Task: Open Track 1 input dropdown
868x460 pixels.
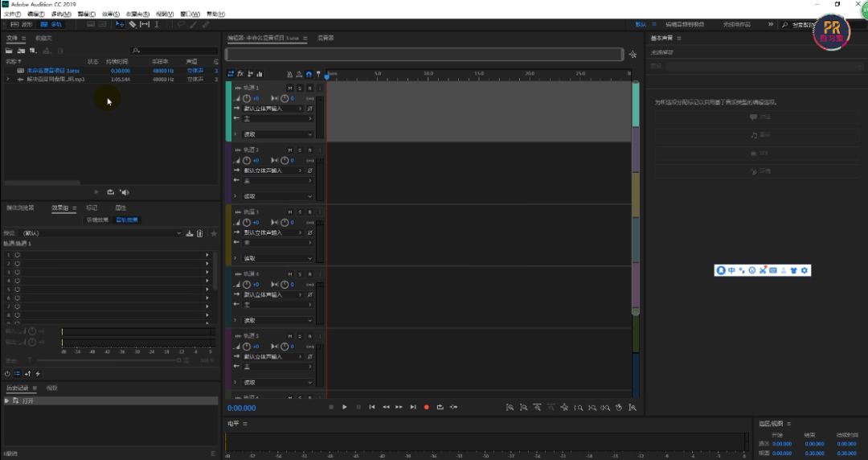Action: (273, 109)
